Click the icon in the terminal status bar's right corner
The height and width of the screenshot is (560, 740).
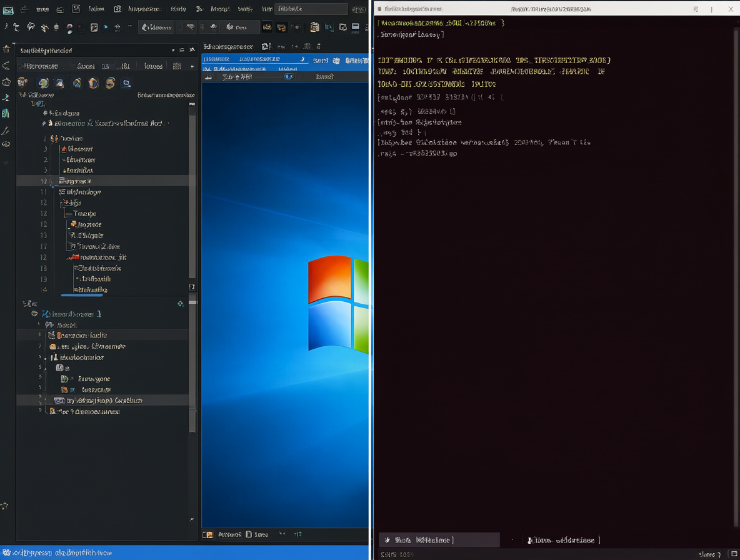734,554
